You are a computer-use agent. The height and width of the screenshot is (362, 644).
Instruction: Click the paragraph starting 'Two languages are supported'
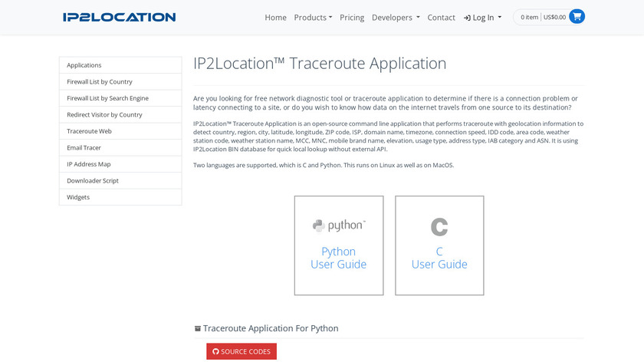(x=324, y=165)
